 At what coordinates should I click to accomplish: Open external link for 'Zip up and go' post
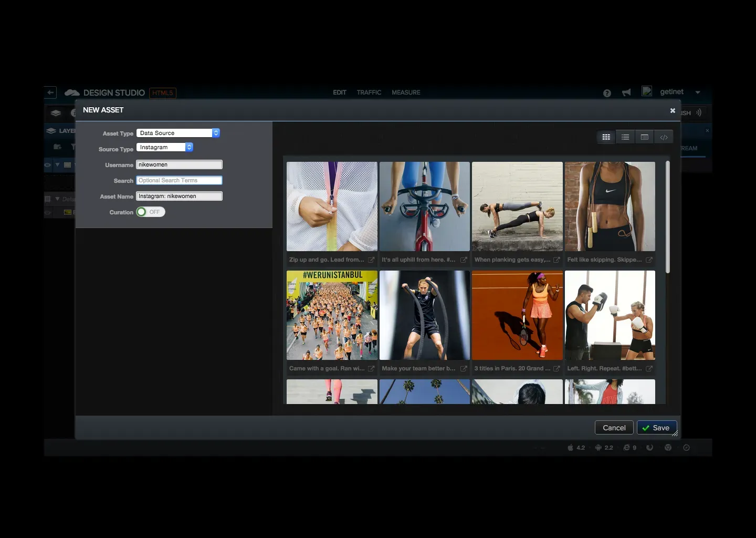(x=371, y=260)
